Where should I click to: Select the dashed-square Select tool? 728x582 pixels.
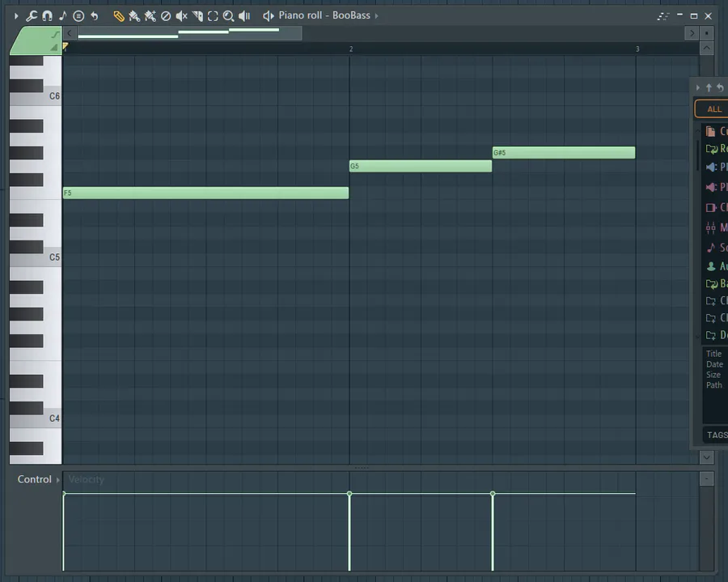[x=213, y=16]
